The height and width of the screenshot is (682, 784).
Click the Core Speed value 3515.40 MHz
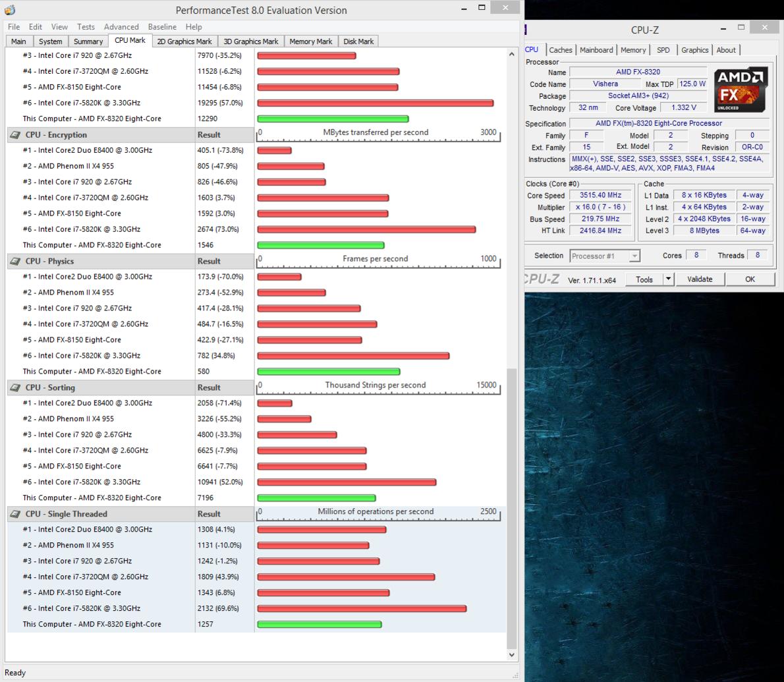click(x=600, y=196)
